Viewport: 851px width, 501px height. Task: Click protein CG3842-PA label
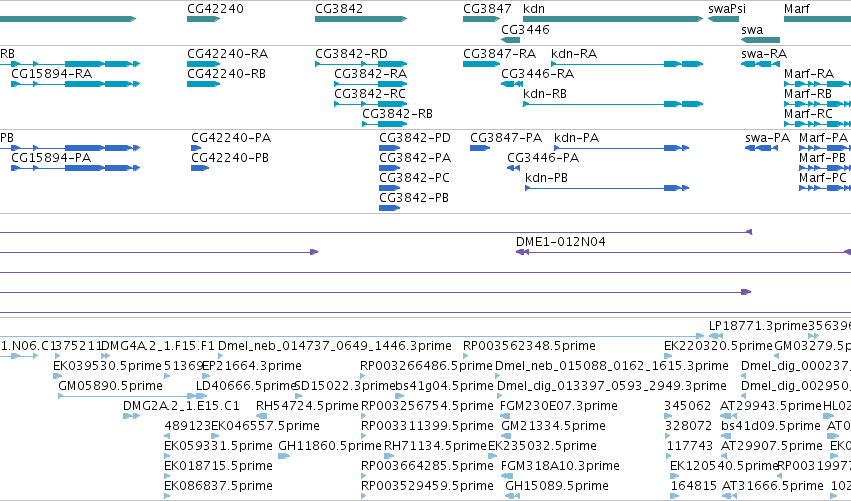[x=415, y=158]
